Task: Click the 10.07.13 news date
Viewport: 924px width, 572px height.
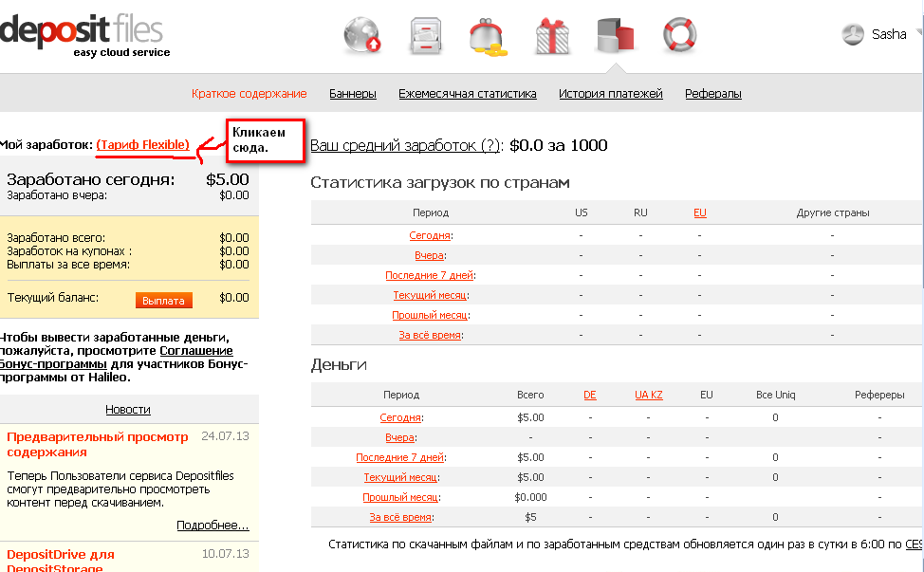Action: [x=225, y=554]
